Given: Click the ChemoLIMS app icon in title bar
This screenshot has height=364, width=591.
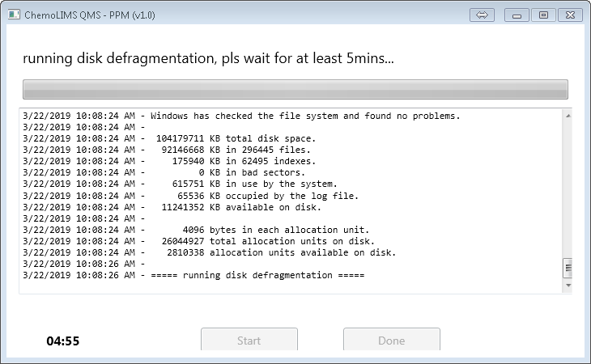Looking at the screenshot, I should coord(12,14).
